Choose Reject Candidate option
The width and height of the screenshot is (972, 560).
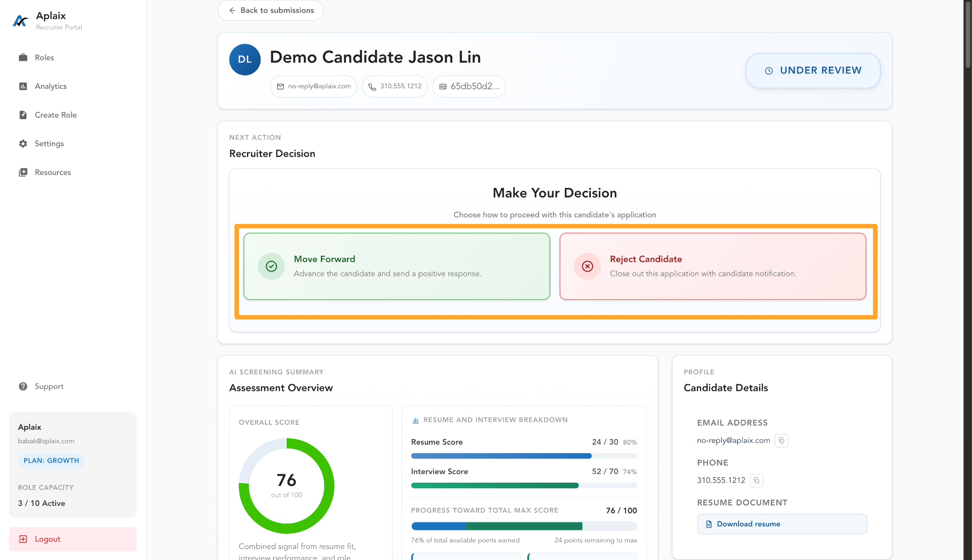coord(713,266)
